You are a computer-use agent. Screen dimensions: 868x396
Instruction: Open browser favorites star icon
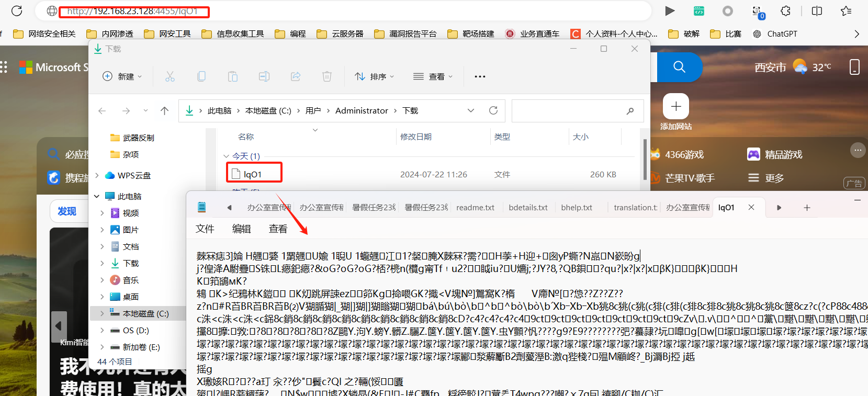coord(846,11)
